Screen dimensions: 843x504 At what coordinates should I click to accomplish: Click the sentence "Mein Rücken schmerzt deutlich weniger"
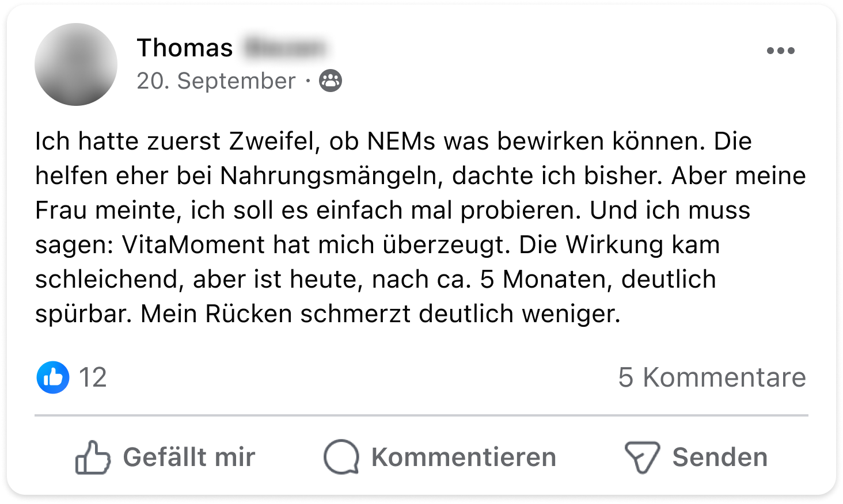pos(380,314)
